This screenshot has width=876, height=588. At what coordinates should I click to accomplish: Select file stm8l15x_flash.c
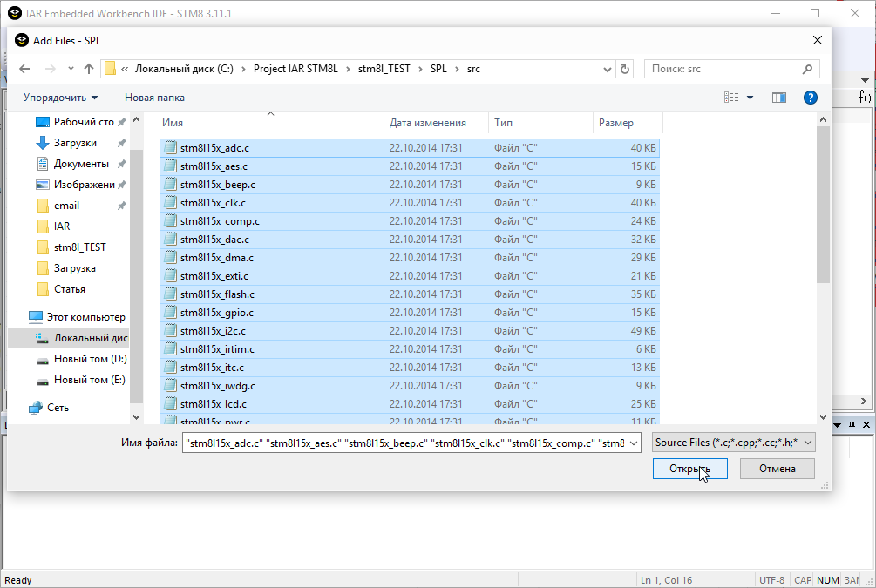[410, 294]
